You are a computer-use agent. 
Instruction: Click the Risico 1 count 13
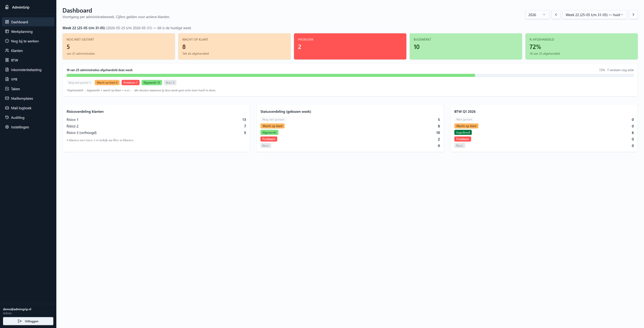[x=244, y=120]
